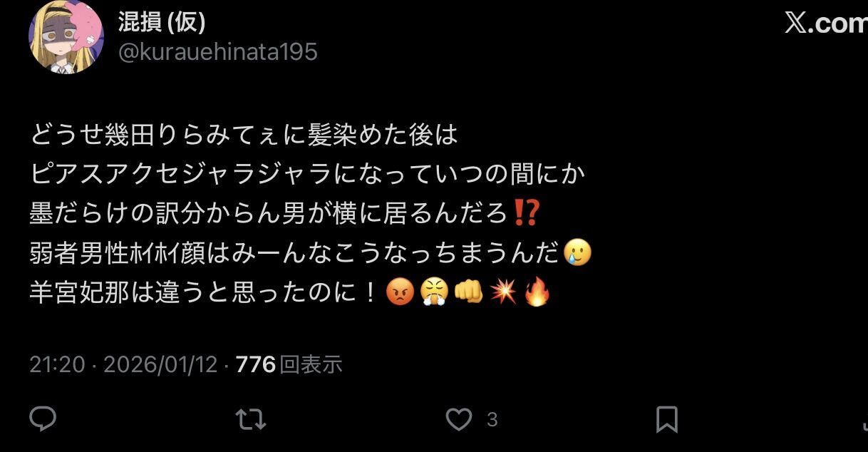The width and height of the screenshot is (868, 452).
Task: Repost this tweet with the arrows icon
Action: tap(251, 419)
